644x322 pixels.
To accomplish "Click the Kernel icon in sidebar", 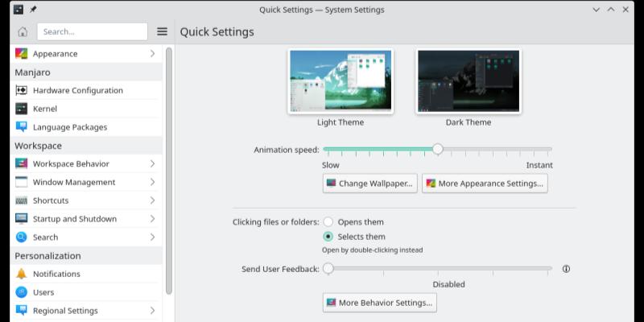I will click(x=22, y=109).
